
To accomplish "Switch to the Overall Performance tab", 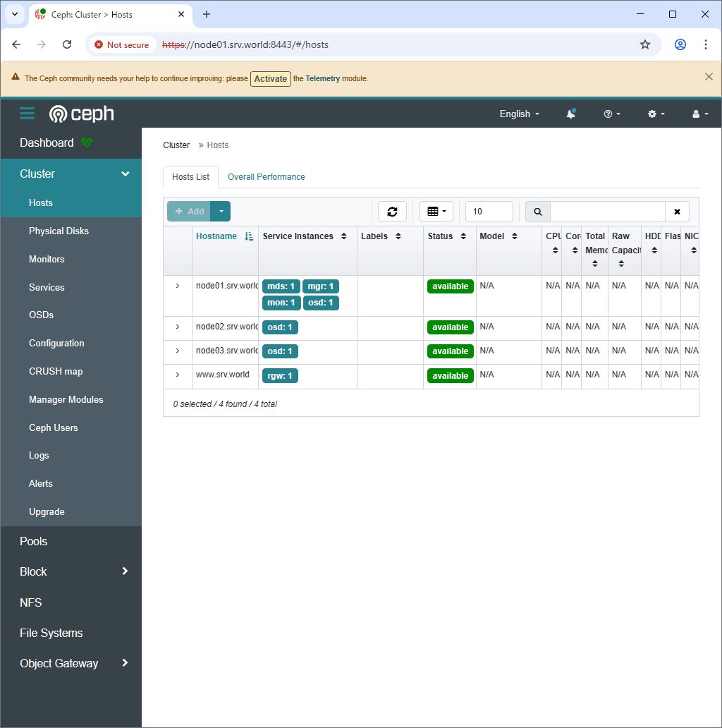I will coord(267,177).
